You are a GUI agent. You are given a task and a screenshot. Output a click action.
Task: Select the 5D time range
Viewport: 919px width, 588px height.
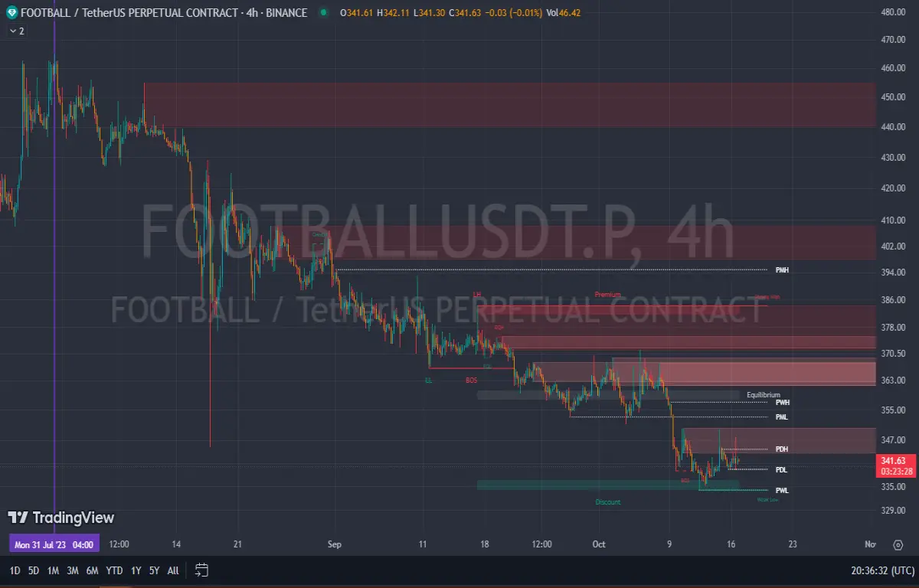click(x=34, y=570)
